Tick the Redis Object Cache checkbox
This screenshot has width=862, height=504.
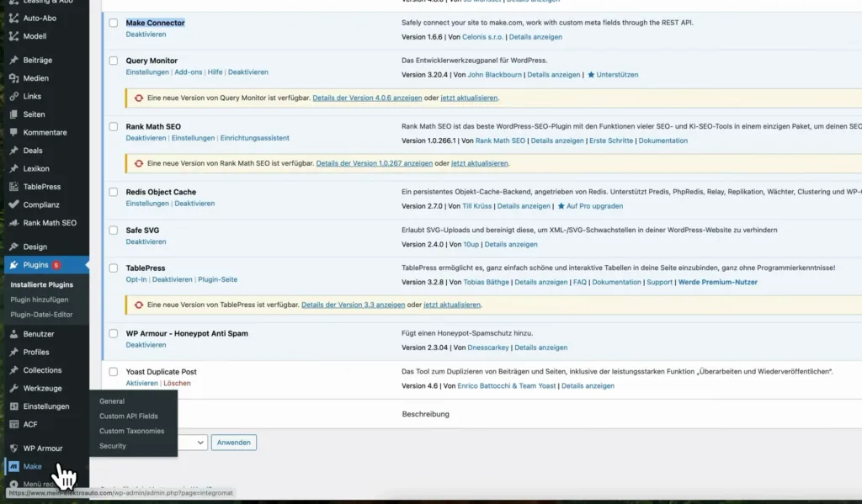(114, 192)
